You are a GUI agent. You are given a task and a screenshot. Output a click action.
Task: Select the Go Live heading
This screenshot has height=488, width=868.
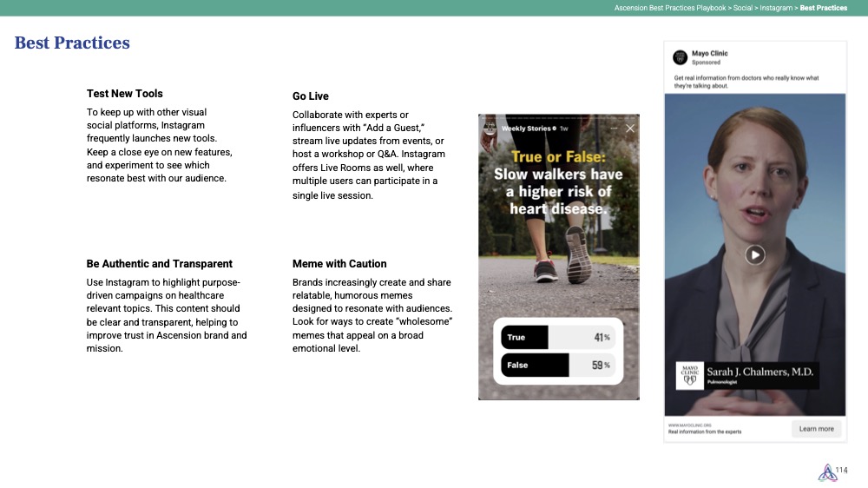310,96
